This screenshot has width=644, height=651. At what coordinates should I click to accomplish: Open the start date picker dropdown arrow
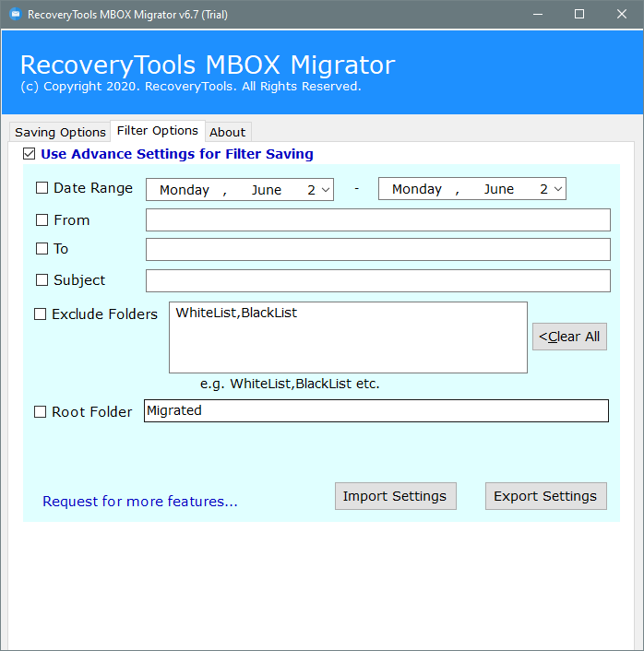[x=327, y=190]
